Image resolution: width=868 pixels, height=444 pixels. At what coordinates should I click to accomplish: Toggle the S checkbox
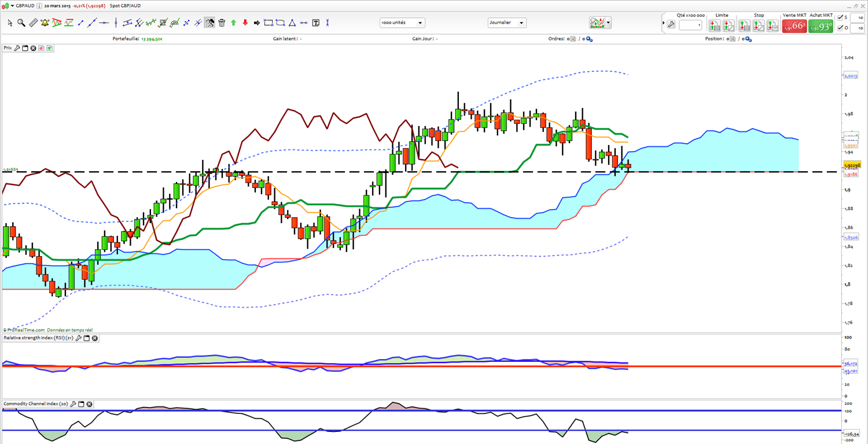click(x=841, y=18)
